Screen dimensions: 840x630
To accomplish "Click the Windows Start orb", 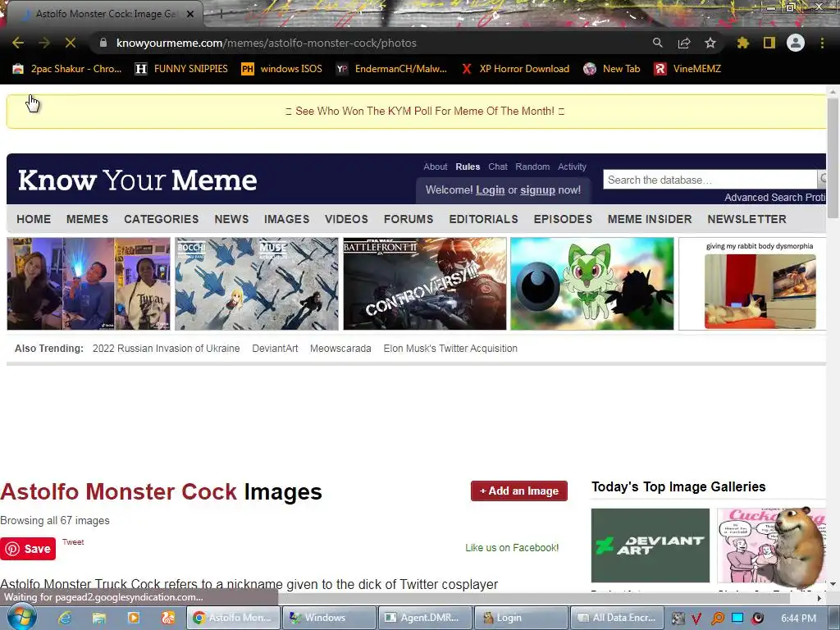I will [x=21, y=617].
